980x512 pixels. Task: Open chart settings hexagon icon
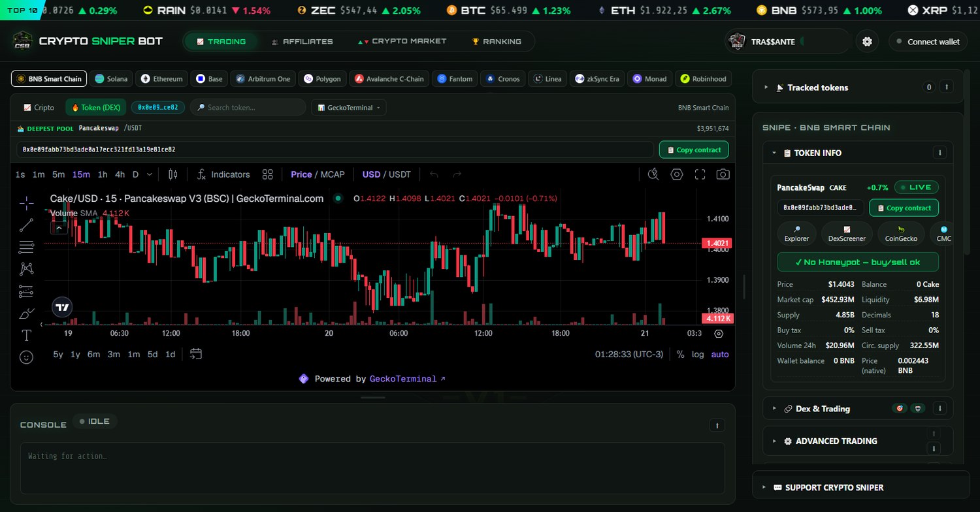[677, 174]
